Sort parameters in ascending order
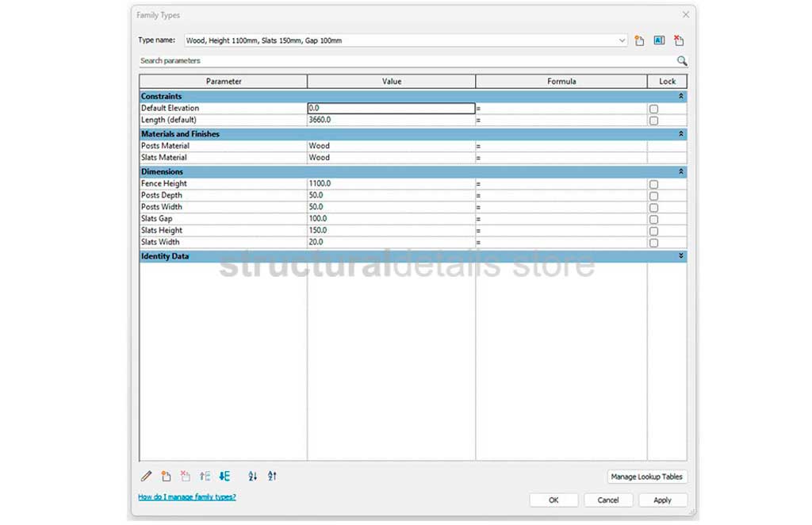Screen dimensions: 812x525 pos(253,477)
